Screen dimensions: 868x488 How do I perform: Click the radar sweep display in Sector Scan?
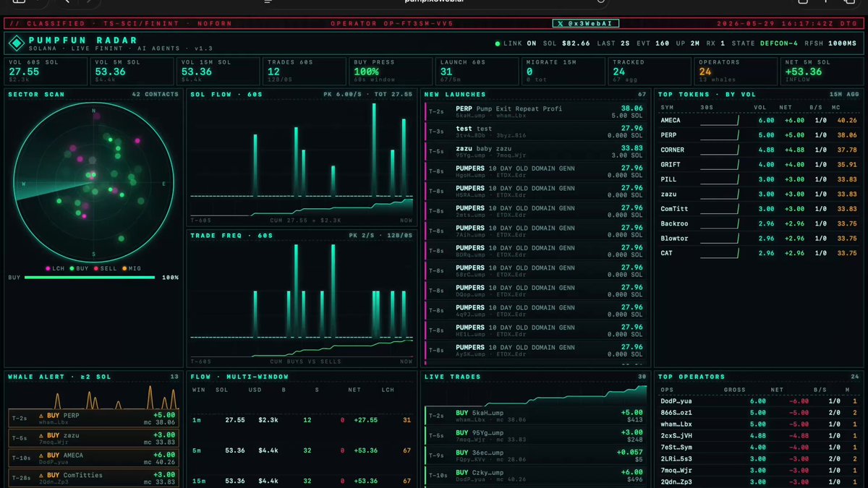point(93,183)
